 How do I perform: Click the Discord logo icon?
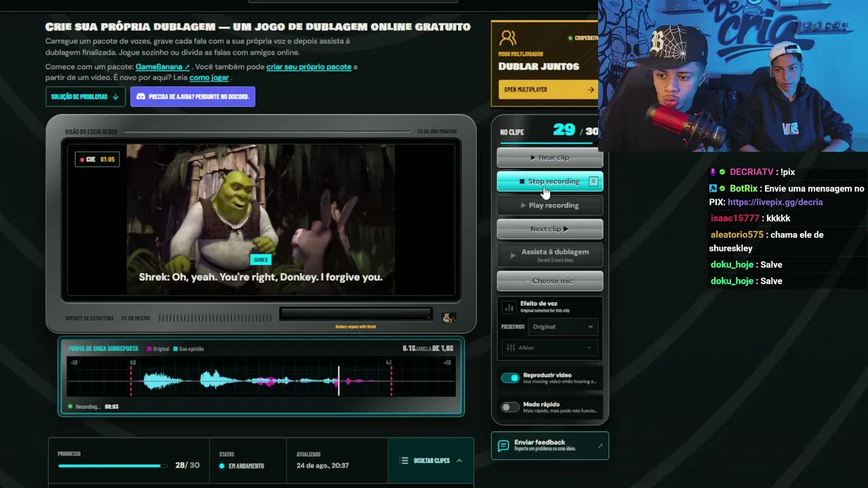[141, 97]
